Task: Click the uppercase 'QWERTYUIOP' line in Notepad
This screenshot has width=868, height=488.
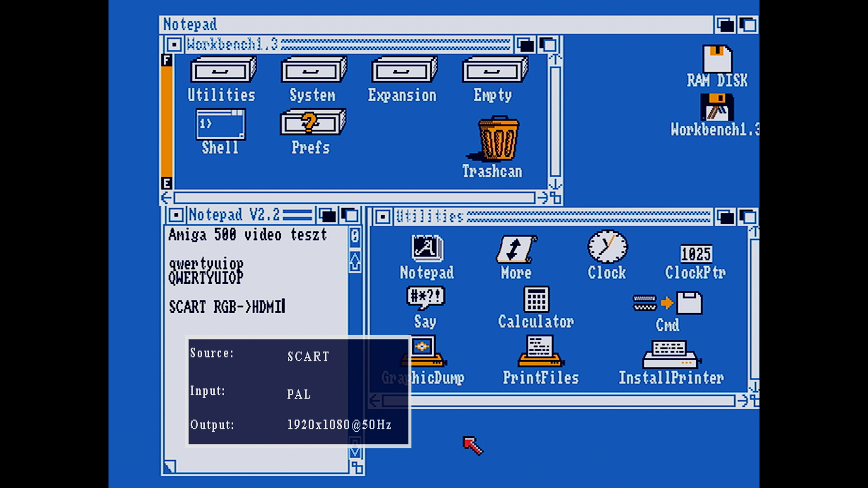Action: coord(206,277)
